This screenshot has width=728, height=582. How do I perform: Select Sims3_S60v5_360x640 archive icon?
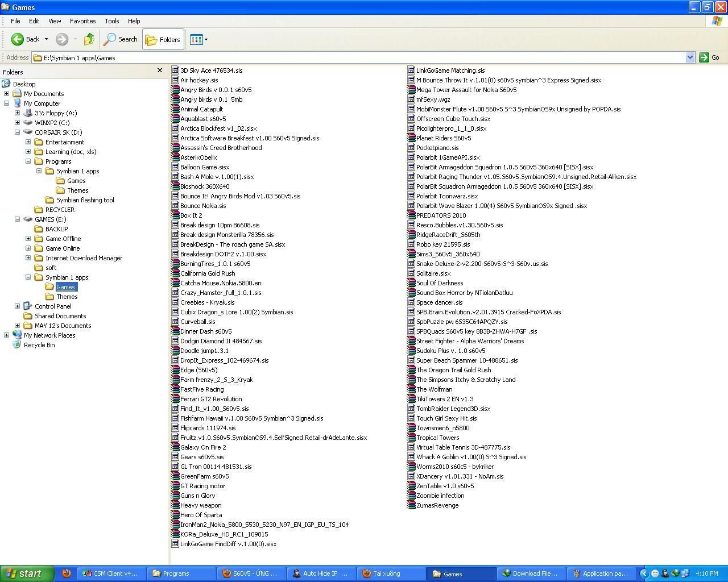click(411, 254)
